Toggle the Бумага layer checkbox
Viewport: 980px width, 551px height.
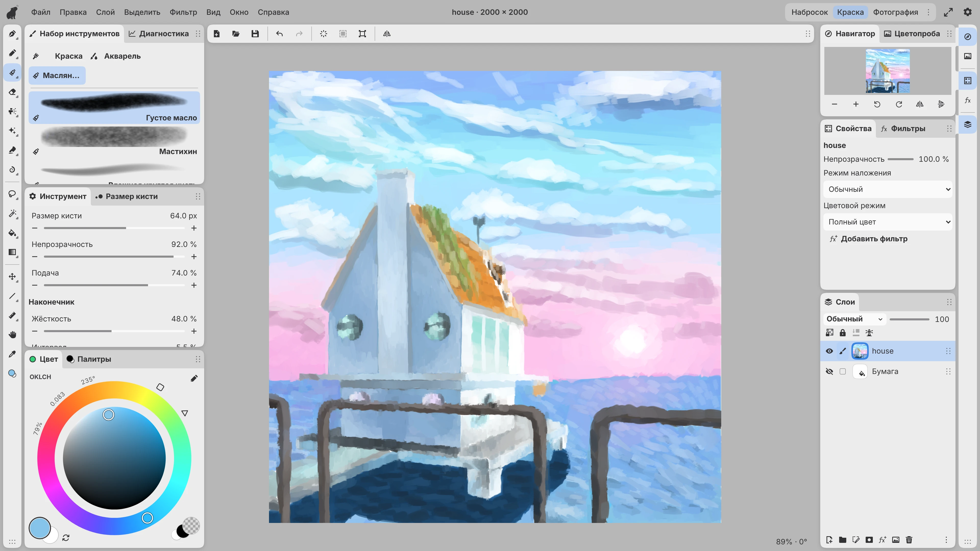(x=843, y=371)
